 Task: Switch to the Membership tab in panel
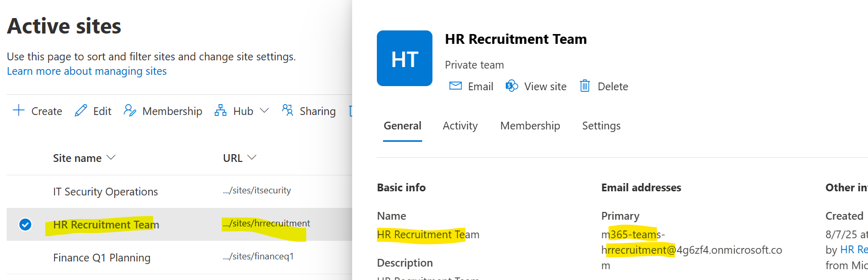tap(530, 126)
